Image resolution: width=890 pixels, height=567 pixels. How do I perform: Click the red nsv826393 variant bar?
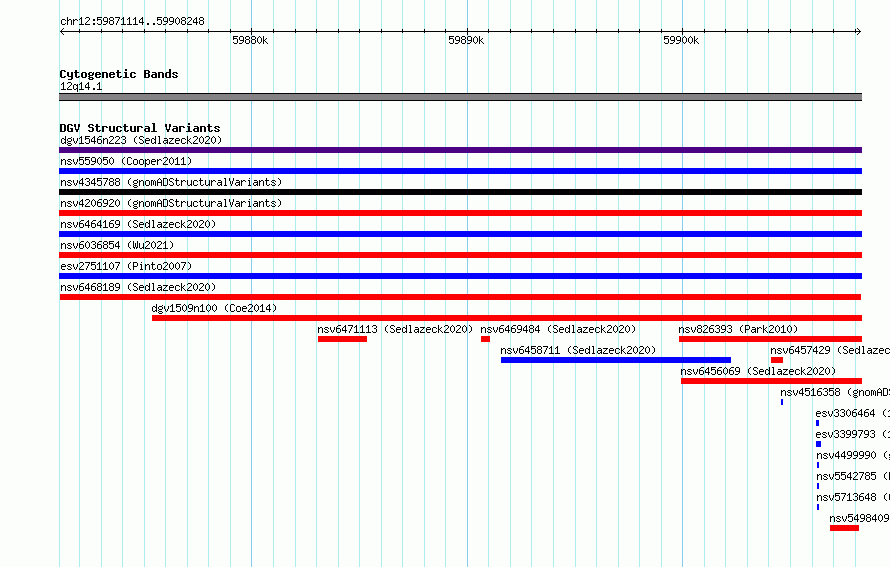coord(770,339)
